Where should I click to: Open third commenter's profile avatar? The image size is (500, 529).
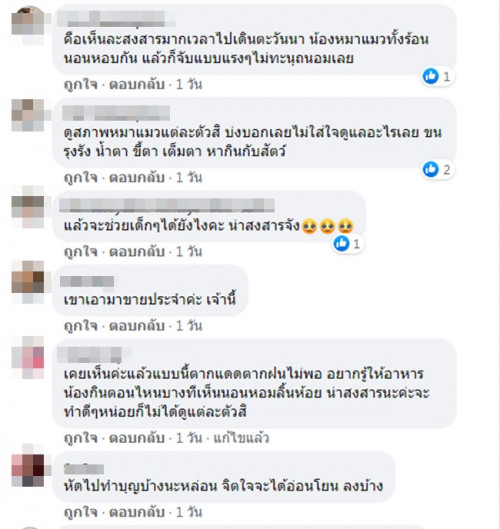click(x=28, y=206)
